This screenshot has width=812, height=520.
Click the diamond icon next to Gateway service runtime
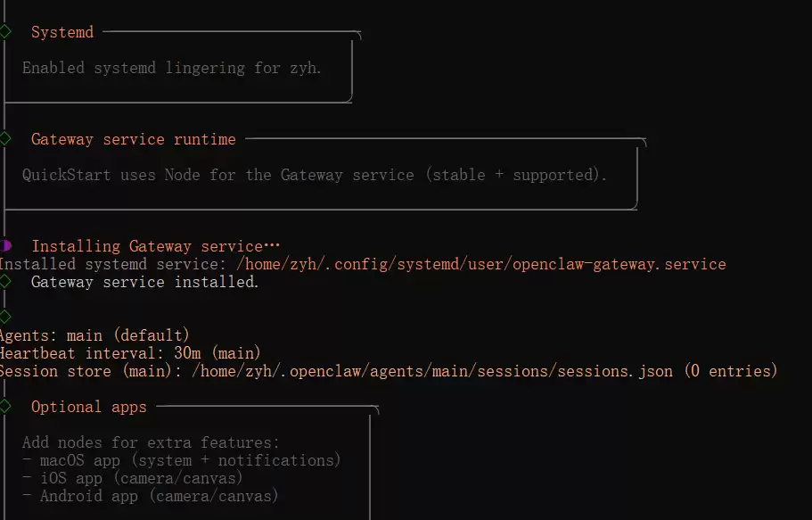tap(5, 139)
